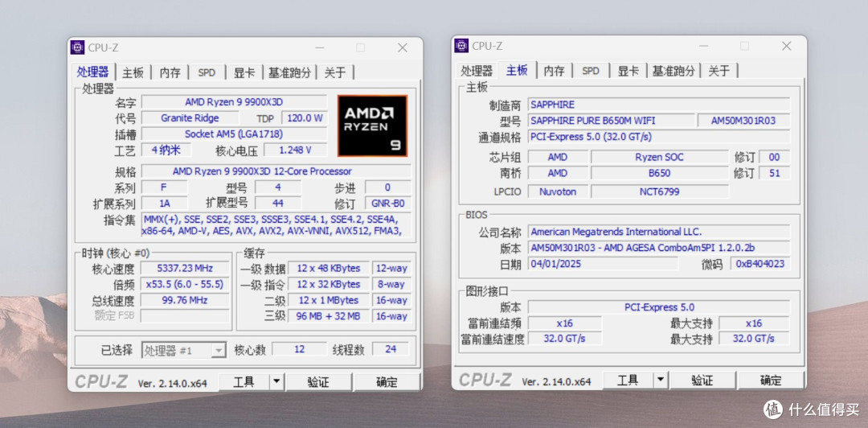Click the Ryzen SOC chipset value
Image resolution: width=868 pixels, height=428 pixels.
pyautogui.click(x=659, y=157)
